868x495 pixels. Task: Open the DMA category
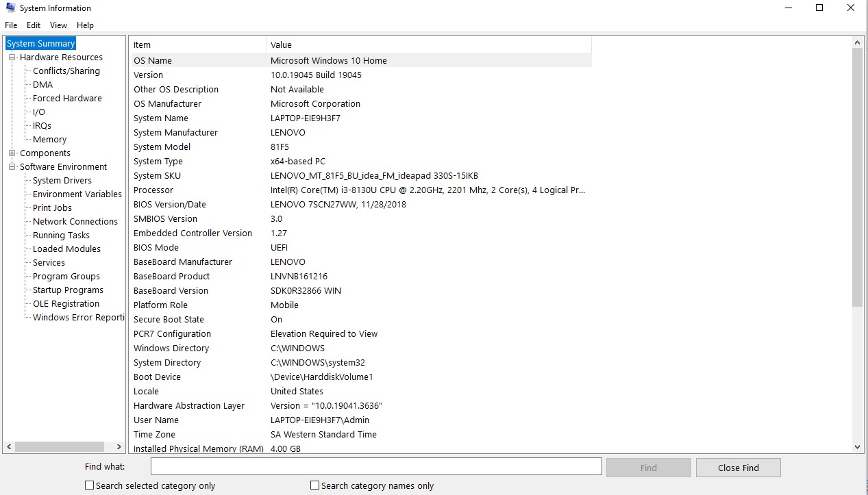42,85
